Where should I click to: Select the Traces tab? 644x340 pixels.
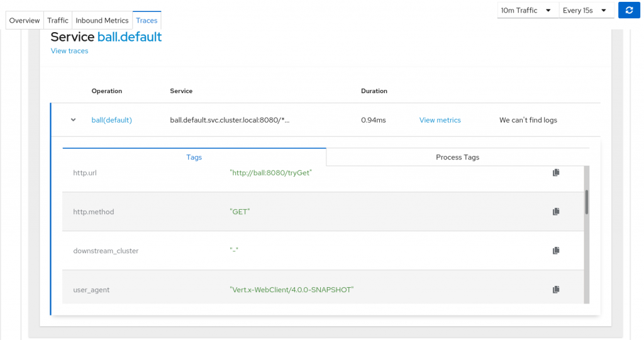[x=147, y=20]
